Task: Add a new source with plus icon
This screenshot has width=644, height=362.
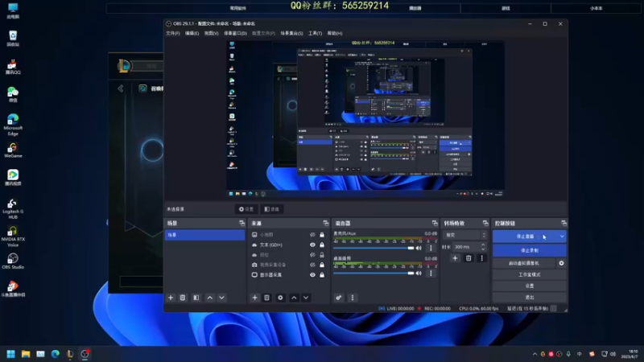Action: pyautogui.click(x=254, y=298)
